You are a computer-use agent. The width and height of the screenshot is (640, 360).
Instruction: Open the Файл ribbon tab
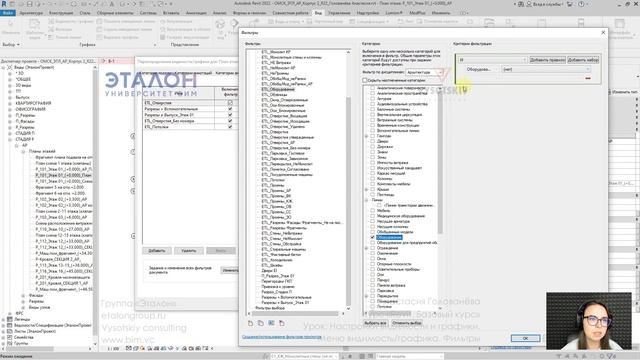(x=8, y=13)
